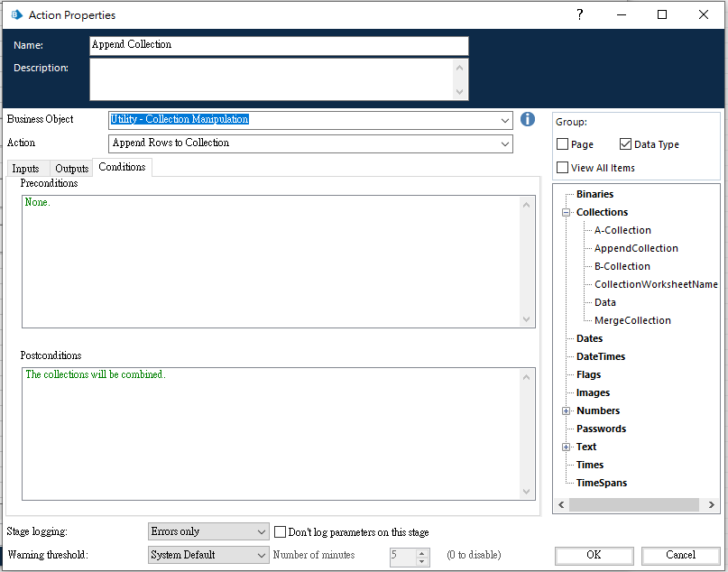Check Don't log parameters on this stage
This screenshot has width=728, height=572.
click(280, 532)
